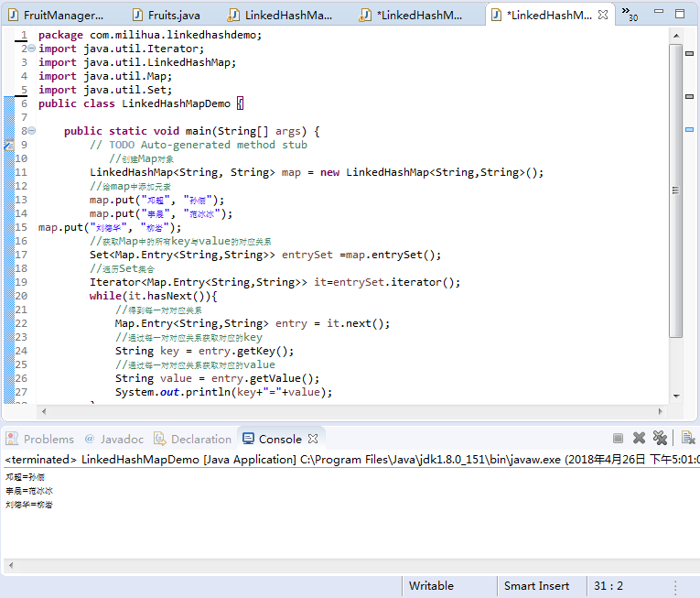Screen dimensions: 700x598
Task: Open the Problems view tab
Action: click(40, 439)
